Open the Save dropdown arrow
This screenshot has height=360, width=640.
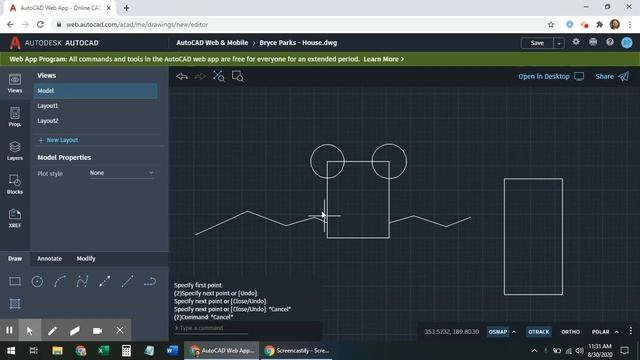559,43
